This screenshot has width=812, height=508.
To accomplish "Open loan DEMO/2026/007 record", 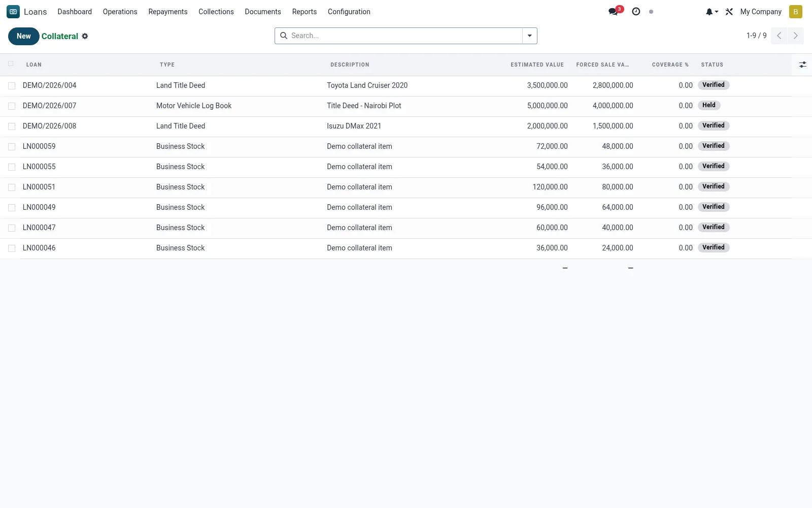I will [x=49, y=106].
